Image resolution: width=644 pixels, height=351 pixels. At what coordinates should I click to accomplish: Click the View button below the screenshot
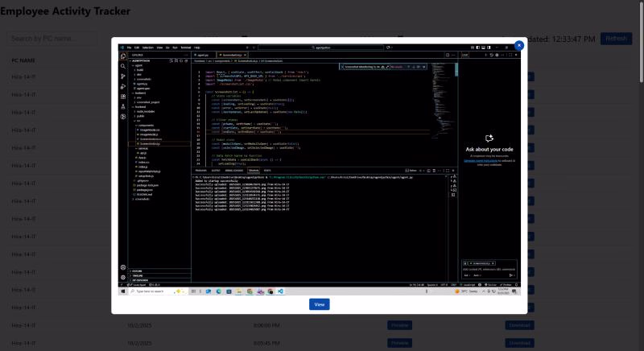point(319,304)
